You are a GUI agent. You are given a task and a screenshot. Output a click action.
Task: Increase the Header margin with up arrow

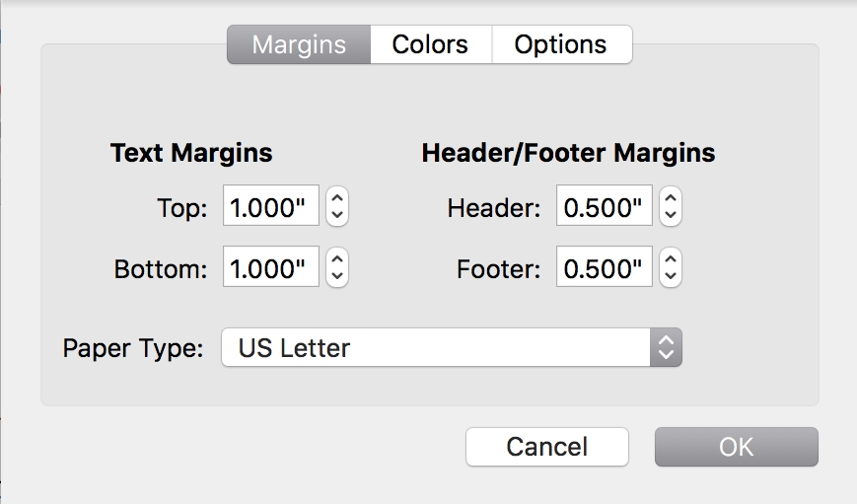[x=671, y=197]
